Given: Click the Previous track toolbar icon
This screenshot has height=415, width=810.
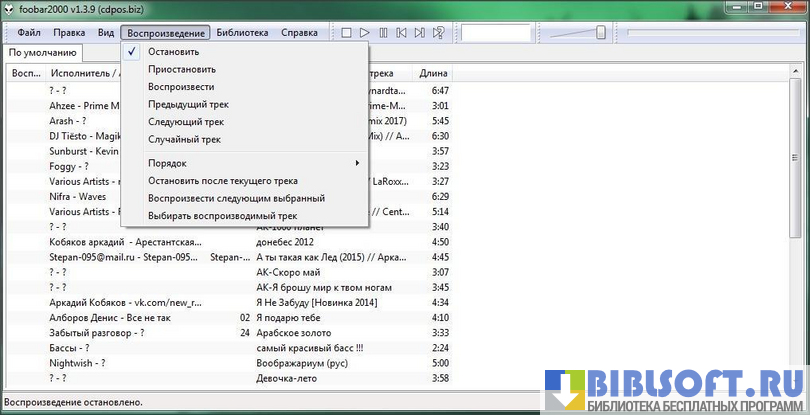Looking at the screenshot, I should tap(401, 33).
